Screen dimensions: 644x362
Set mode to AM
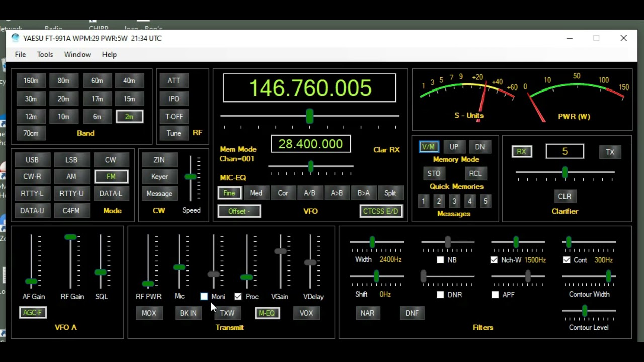71,176
